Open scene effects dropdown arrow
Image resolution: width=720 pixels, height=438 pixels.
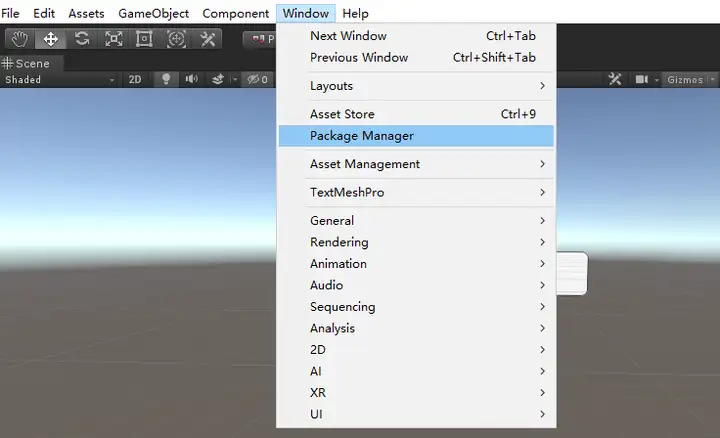[235, 79]
